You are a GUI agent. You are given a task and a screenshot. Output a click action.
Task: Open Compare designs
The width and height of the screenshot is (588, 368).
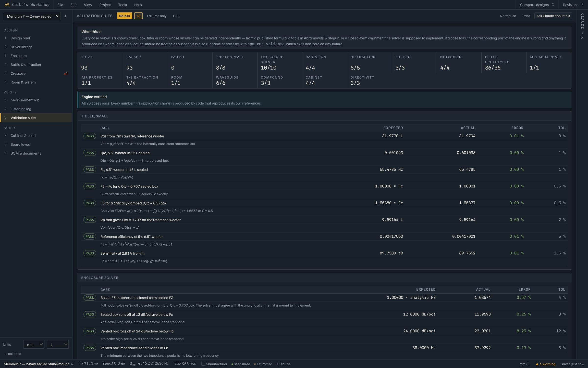pos(537,5)
